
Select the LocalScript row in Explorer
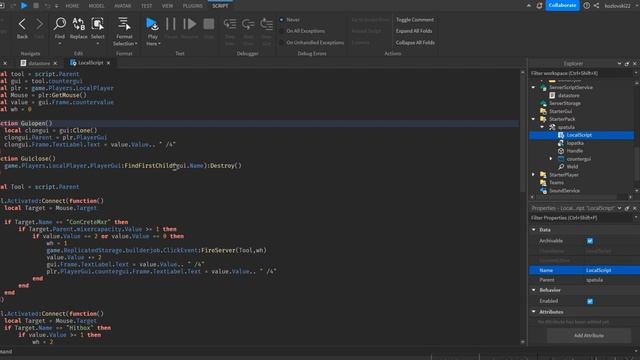[582, 135]
